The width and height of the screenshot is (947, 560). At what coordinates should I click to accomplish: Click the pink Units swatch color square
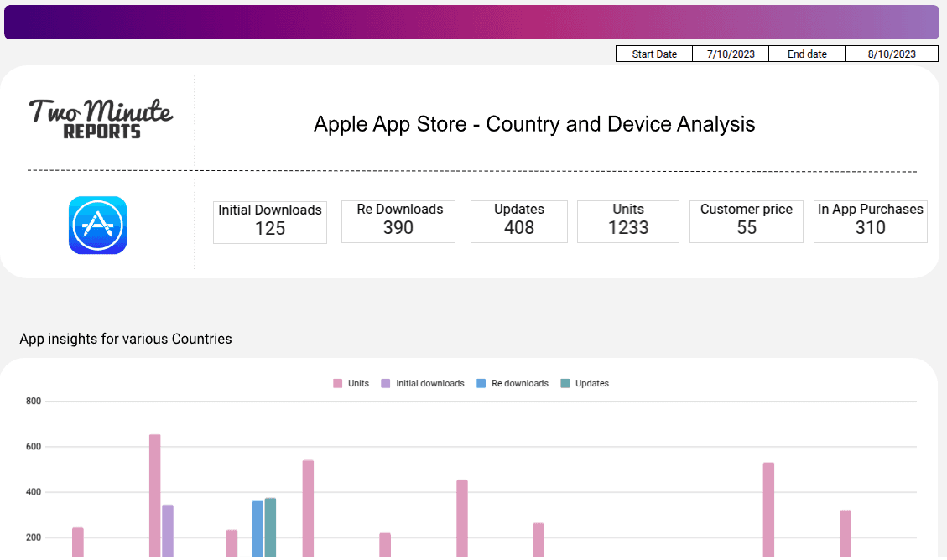pos(339,383)
